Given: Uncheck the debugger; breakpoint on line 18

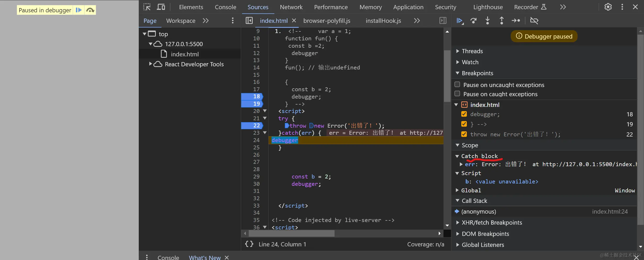Looking at the screenshot, I should tap(464, 114).
